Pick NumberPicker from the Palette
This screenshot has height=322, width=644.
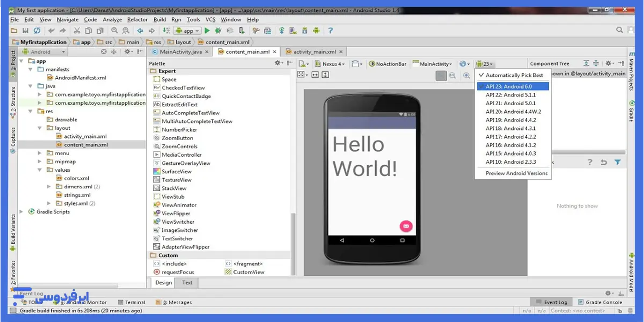(x=175, y=129)
